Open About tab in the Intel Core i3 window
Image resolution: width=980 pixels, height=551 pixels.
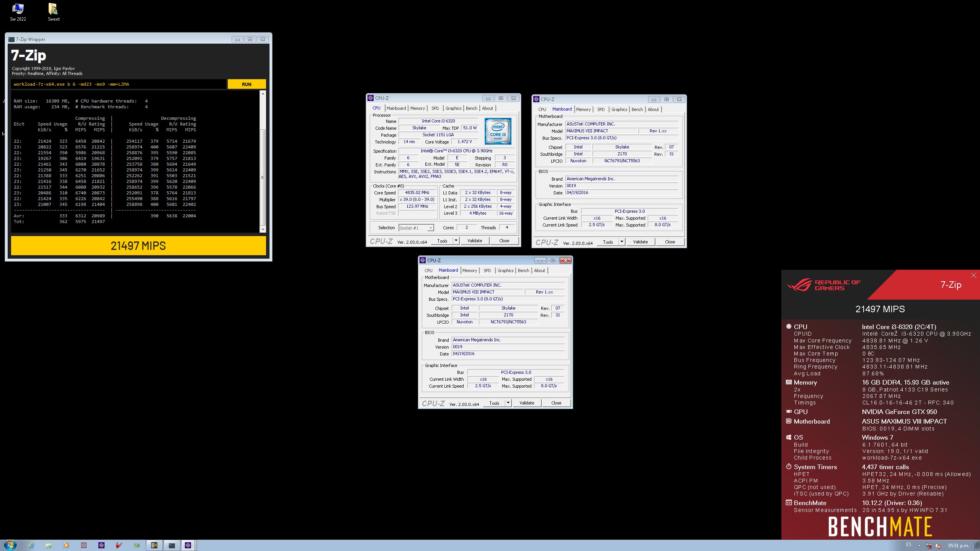coord(487,108)
